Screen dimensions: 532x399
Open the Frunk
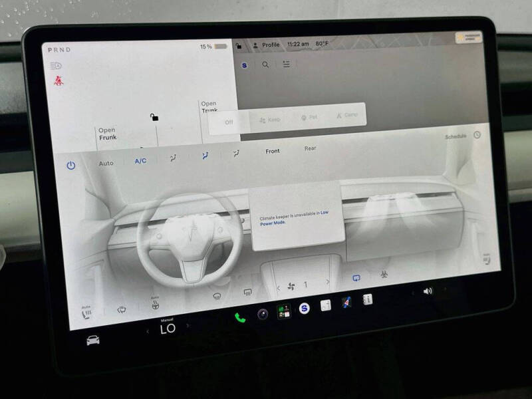point(108,134)
